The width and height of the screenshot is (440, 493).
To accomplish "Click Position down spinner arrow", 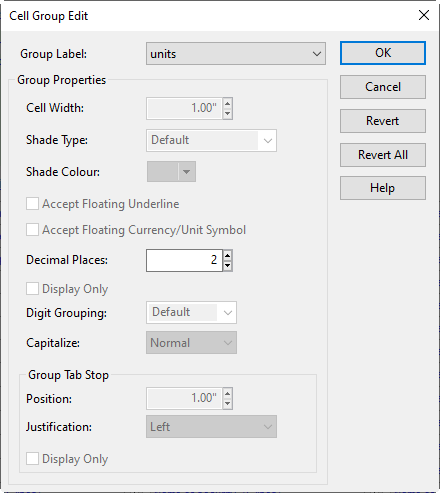I will [x=228, y=404].
